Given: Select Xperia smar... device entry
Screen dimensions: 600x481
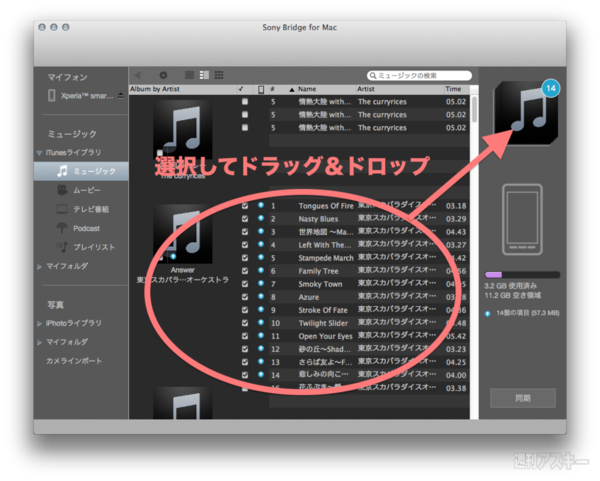Looking at the screenshot, I should click(x=87, y=96).
